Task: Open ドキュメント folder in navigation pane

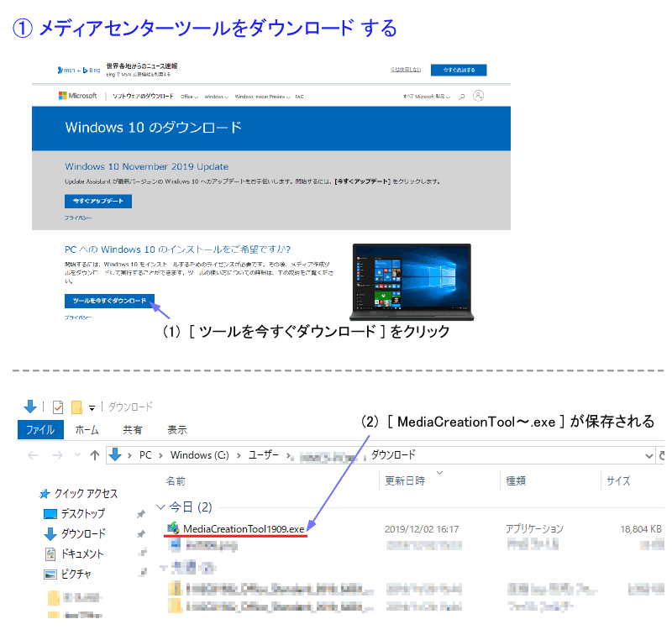Action: [x=82, y=554]
